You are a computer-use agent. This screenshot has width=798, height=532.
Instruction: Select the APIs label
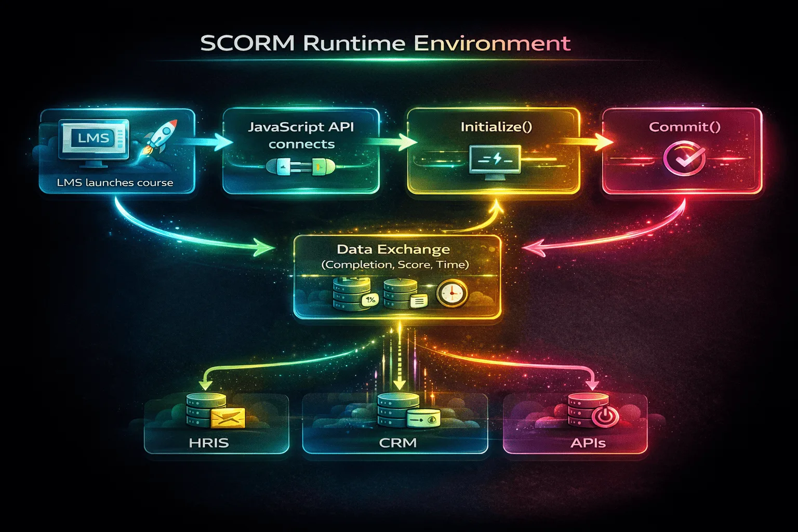tap(588, 443)
